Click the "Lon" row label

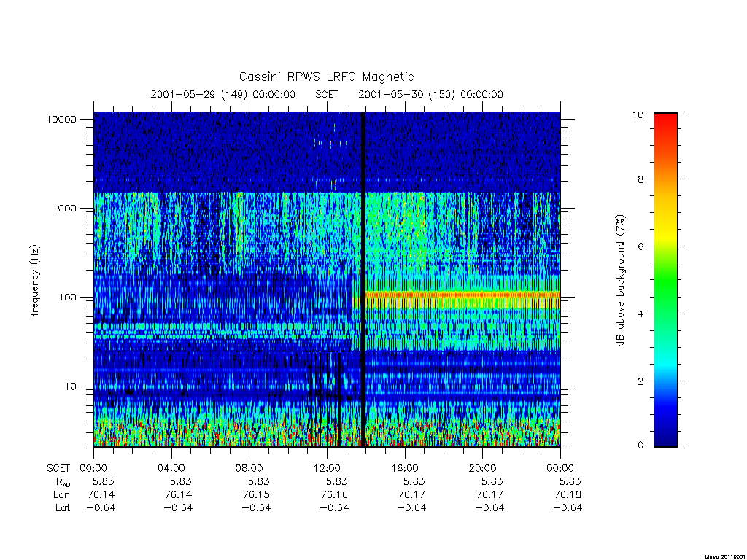click(61, 495)
